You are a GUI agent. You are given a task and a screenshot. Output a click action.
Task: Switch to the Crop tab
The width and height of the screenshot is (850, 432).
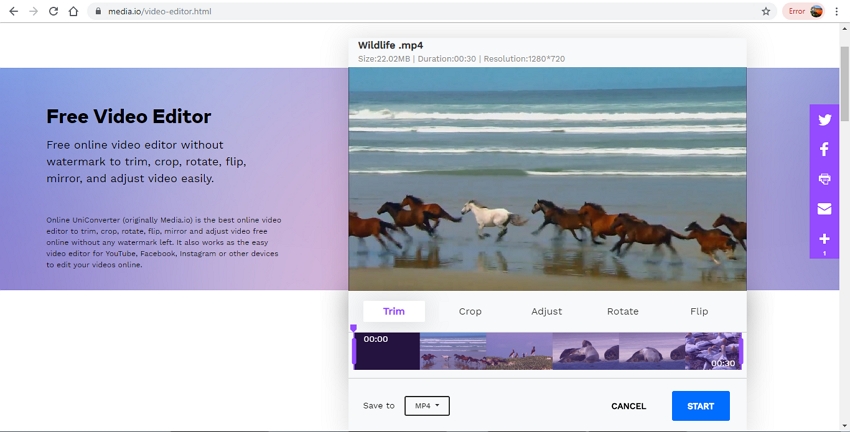(470, 311)
